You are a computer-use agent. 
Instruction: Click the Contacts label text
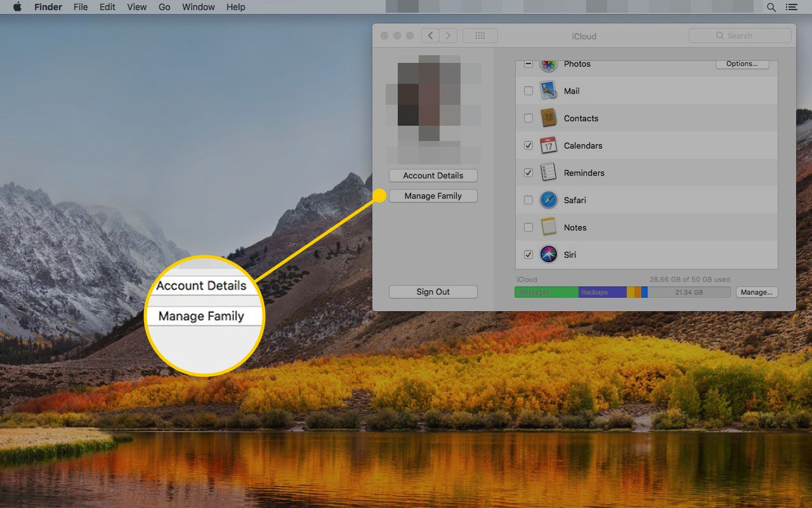click(x=581, y=118)
